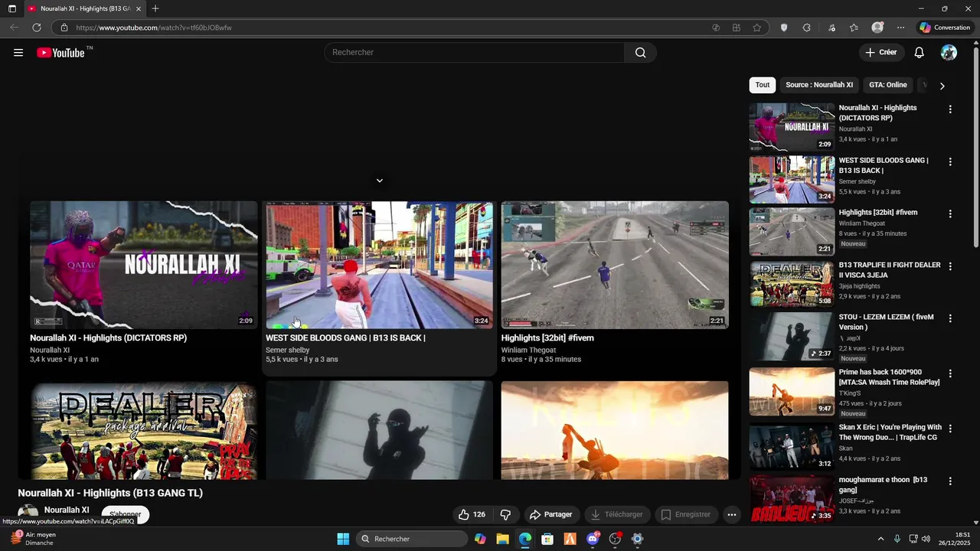Viewport: 980px width, 551px height.
Task: Open a new browser tab
Action: 155,8
